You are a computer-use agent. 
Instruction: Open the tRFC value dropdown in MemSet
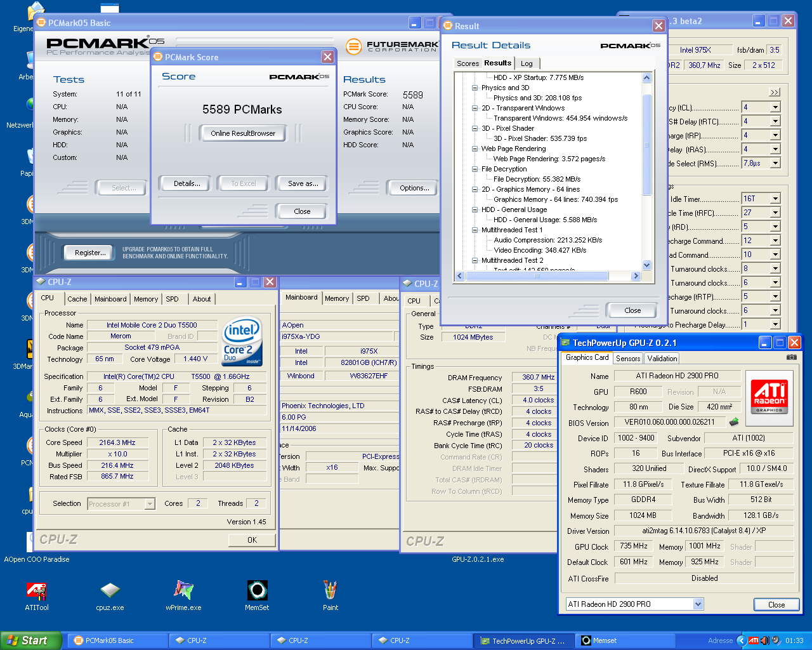(775, 213)
